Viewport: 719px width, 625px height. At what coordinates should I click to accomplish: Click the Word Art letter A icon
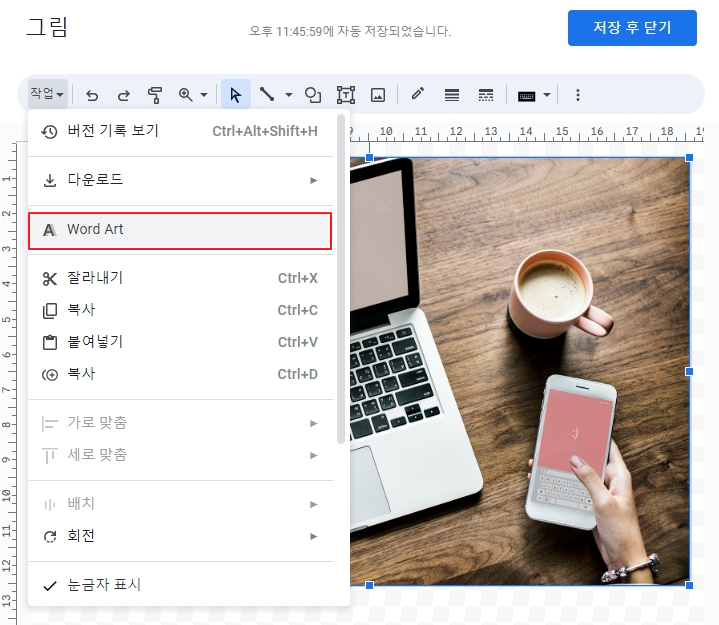(50, 230)
